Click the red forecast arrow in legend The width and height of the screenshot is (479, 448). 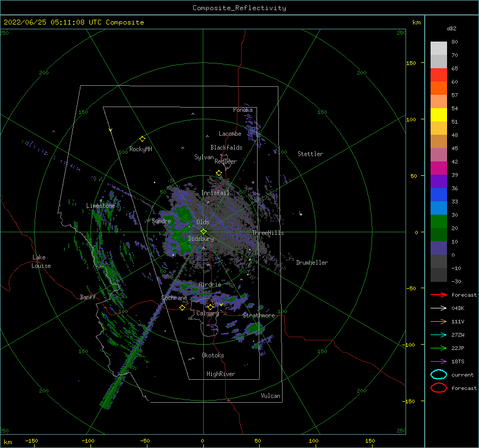coord(439,295)
